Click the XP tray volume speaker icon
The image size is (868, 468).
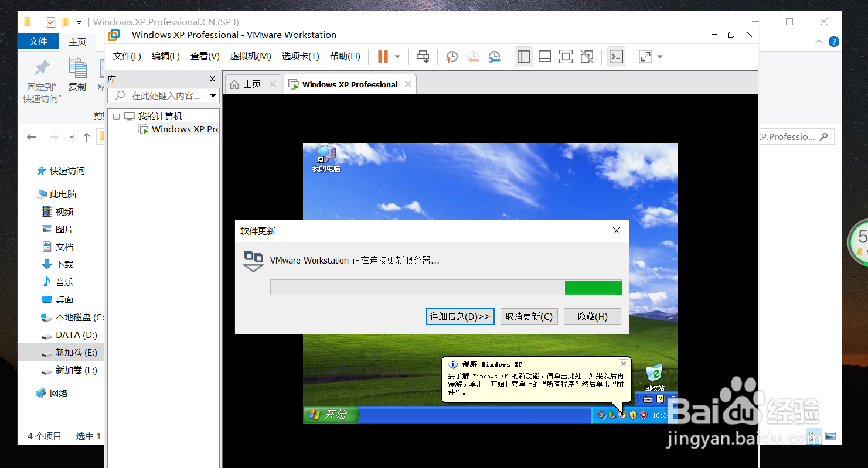click(x=601, y=415)
